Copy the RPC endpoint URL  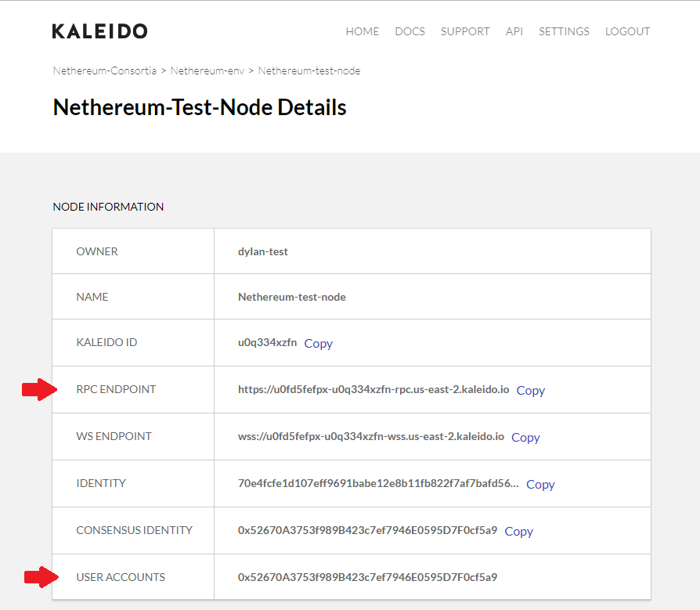530,390
